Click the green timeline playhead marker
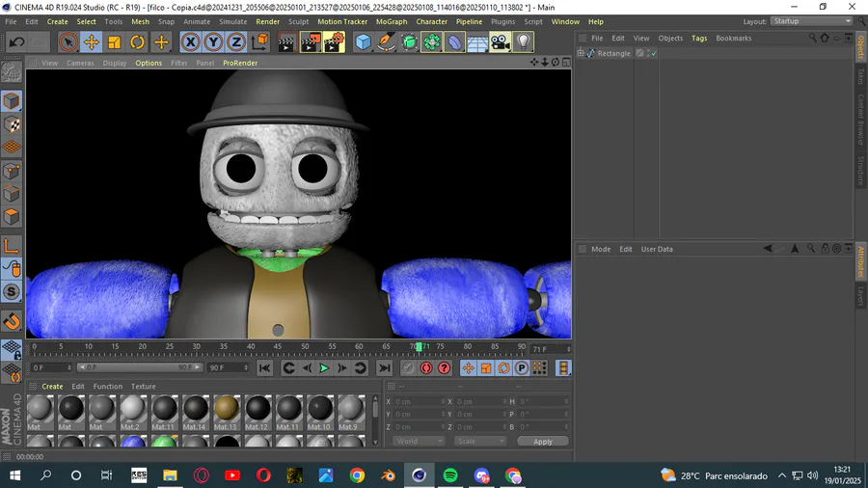Screen dimensions: 868x488 [x=420, y=347]
